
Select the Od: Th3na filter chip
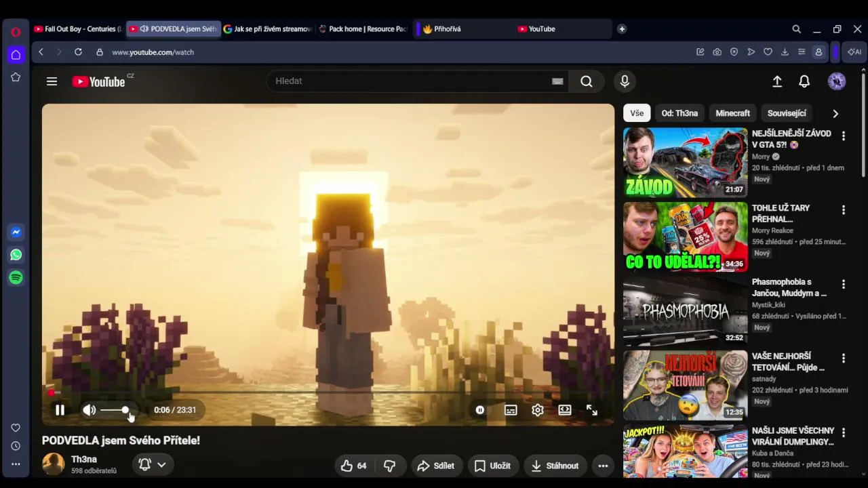(679, 113)
